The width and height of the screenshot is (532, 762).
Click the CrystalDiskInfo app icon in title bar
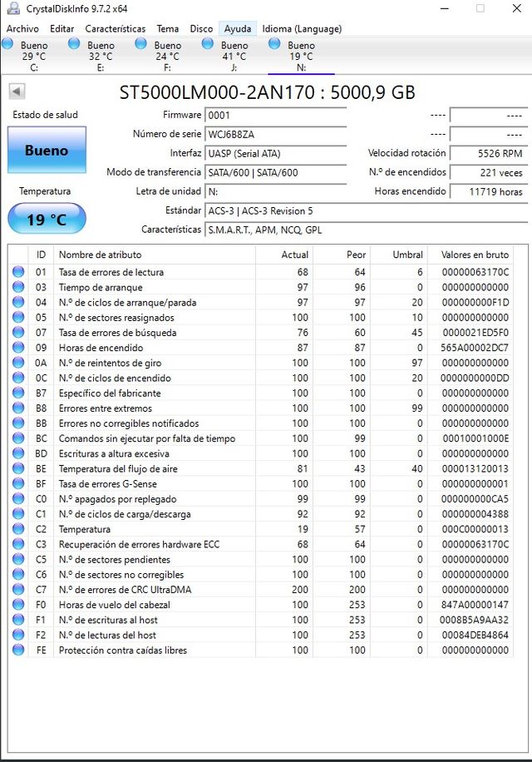coord(11,8)
